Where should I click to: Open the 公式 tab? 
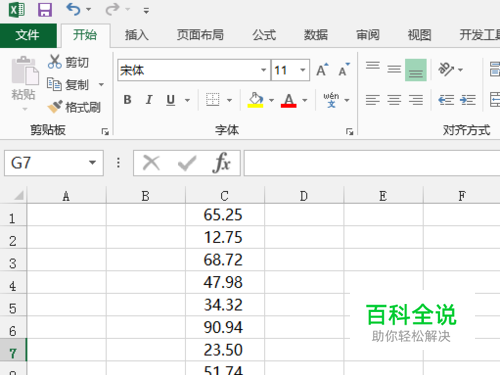coord(264,35)
